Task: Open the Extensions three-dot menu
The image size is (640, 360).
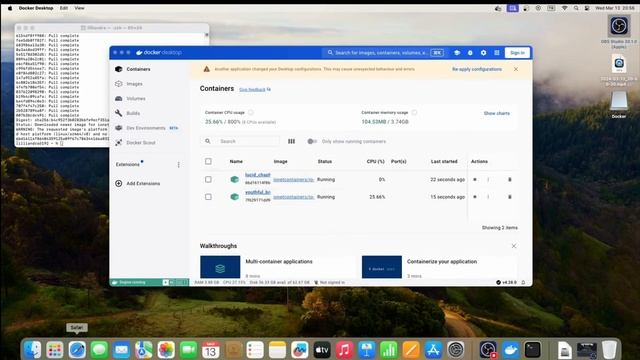Action: 178,165
